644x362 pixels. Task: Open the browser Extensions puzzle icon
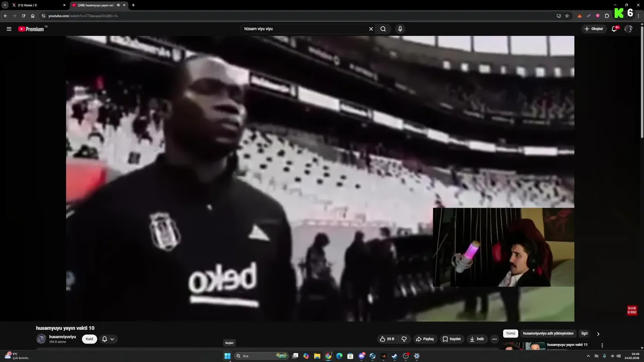[607, 16]
